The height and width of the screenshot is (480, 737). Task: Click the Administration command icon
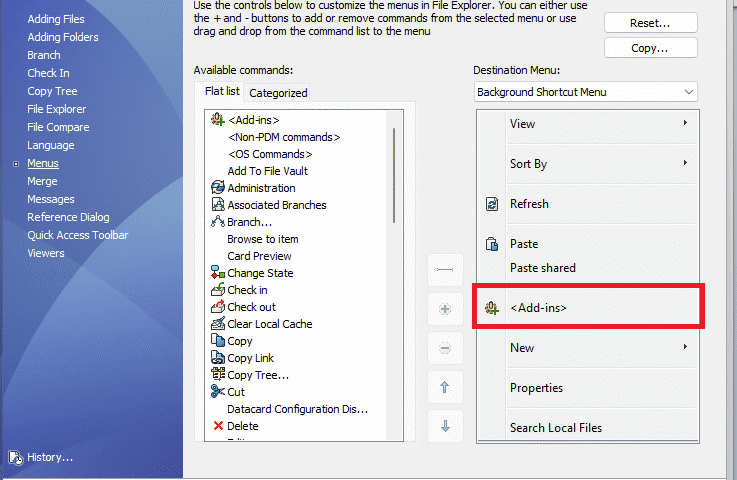coord(217,187)
